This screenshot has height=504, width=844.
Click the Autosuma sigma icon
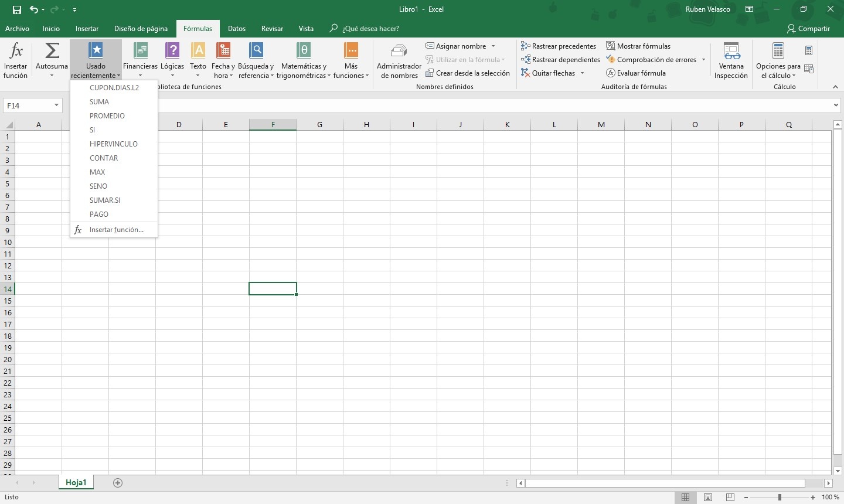click(x=52, y=51)
